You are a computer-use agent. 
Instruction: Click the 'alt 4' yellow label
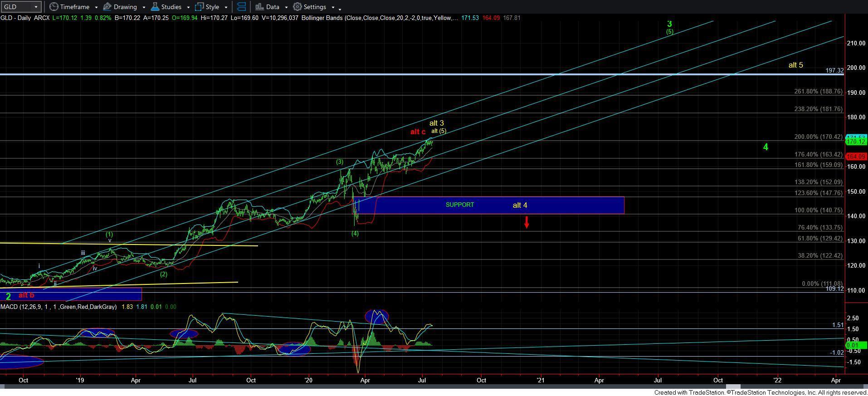pos(520,205)
